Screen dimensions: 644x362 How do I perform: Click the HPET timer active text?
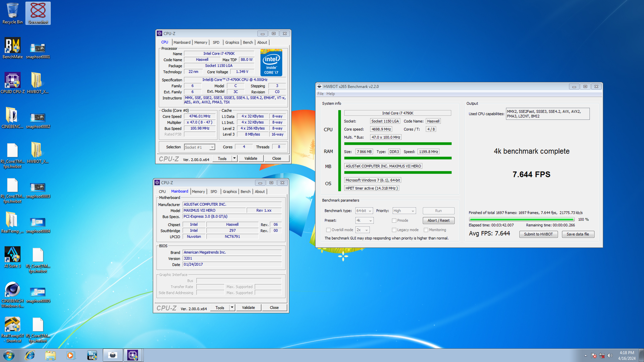click(x=372, y=188)
